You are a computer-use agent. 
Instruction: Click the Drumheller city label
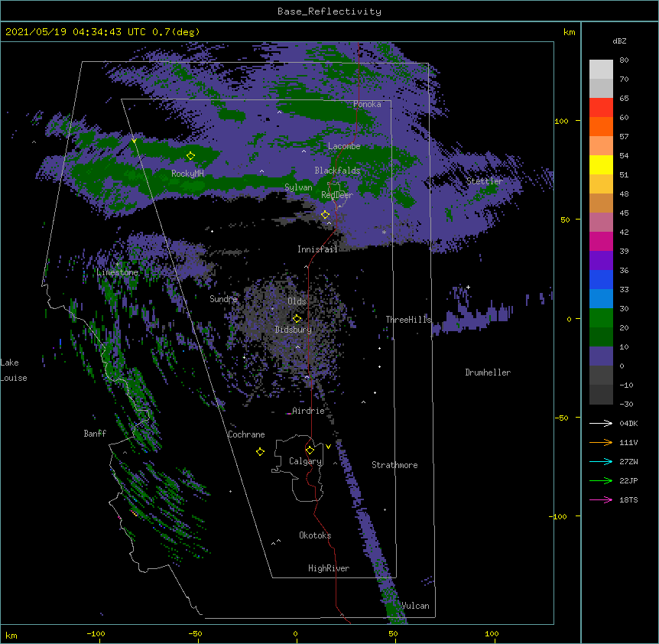[x=488, y=372]
